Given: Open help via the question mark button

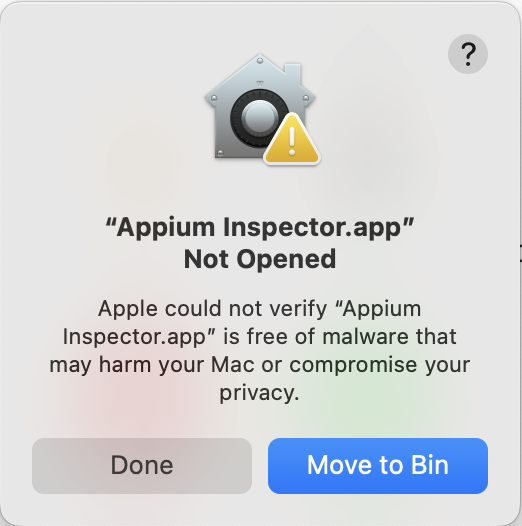Looking at the screenshot, I should coord(468,54).
